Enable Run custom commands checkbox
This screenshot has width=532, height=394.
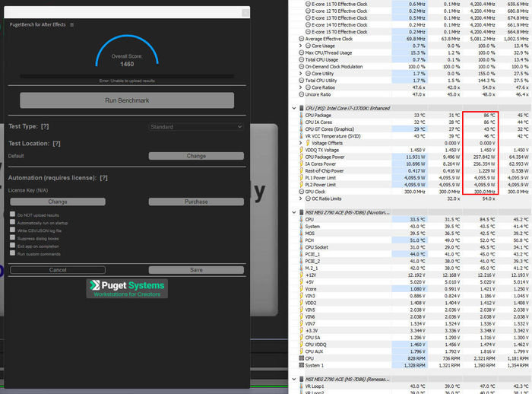[13, 253]
